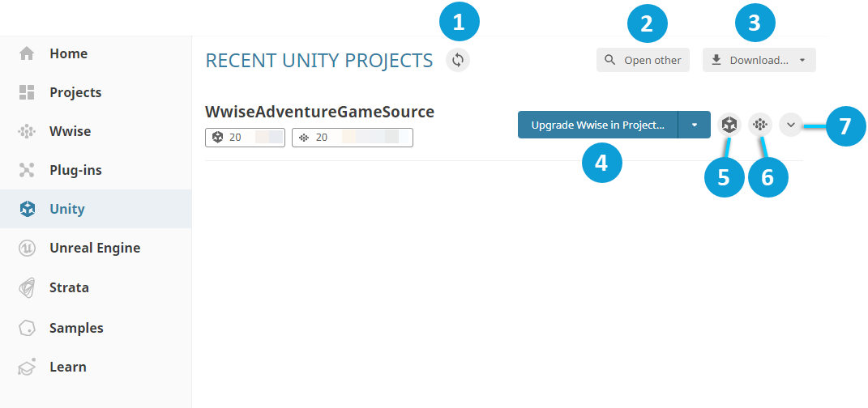Image resolution: width=868 pixels, height=408 pixels.
Task: Open Upgrade Wwise split-button dropdown arrow
Action: 695,125
